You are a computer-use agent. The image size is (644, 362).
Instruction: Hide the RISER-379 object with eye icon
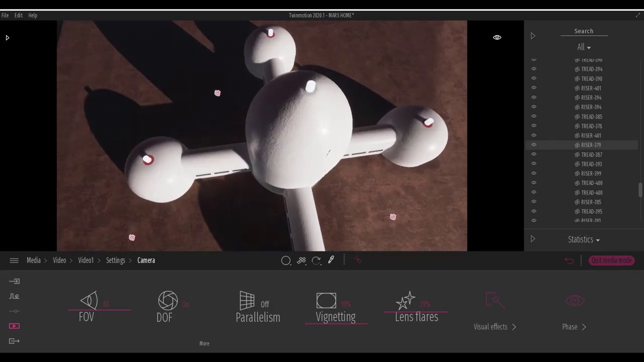click(x=534, y=145)
